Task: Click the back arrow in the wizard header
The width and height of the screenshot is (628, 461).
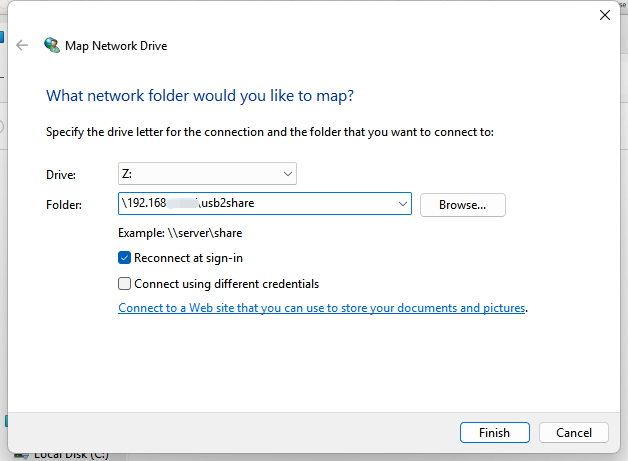Action: tap(22, 45)
